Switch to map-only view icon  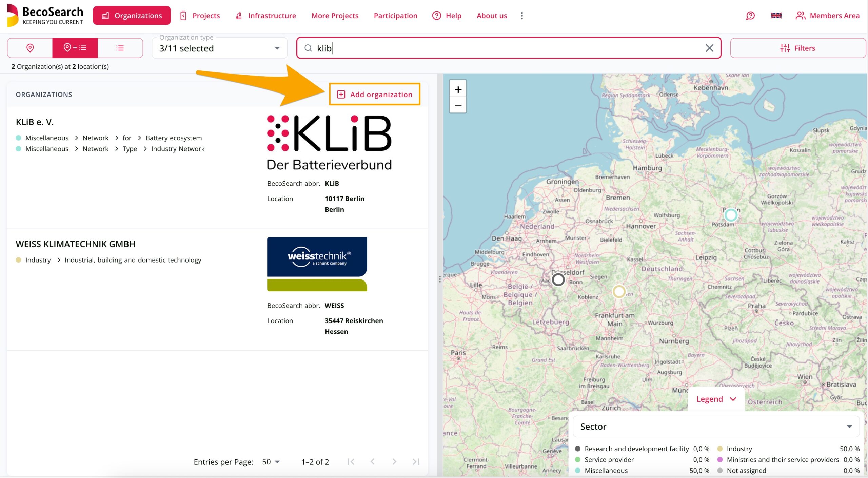tap(30, 48)
